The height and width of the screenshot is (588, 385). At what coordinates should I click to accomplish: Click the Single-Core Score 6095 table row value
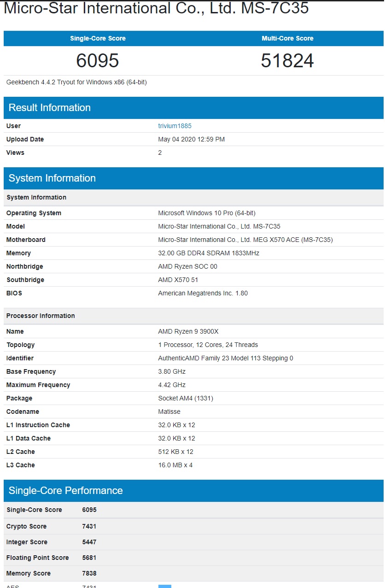click(x=89, y=510)
